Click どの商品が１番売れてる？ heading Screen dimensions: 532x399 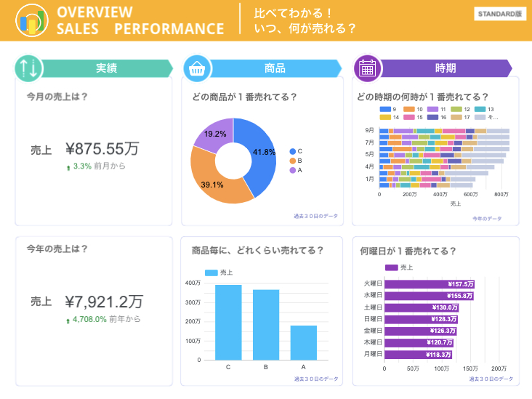pos(244,97)
